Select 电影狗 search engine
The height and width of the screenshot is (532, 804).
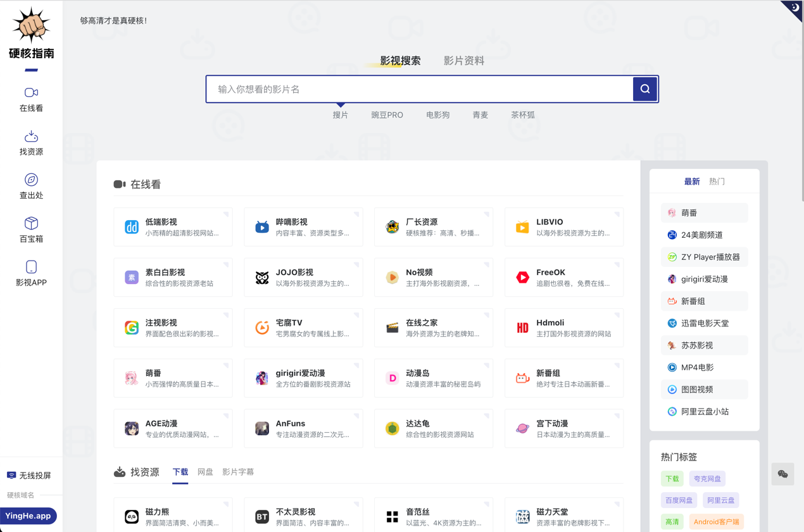coord(438,115)
